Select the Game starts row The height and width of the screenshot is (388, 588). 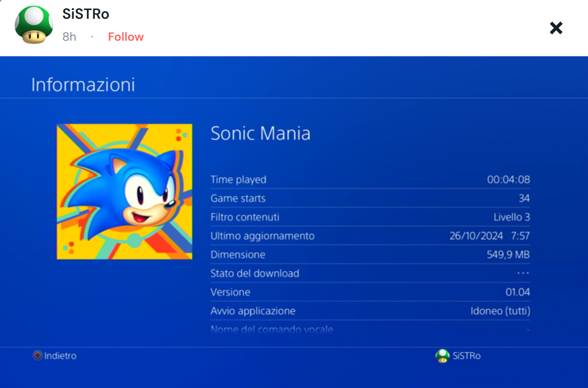coord(370,198)
